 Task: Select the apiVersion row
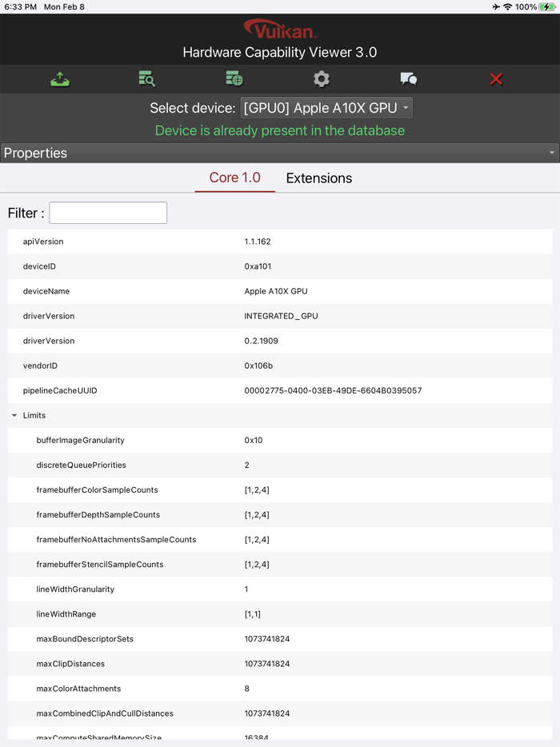pos(280,241)
